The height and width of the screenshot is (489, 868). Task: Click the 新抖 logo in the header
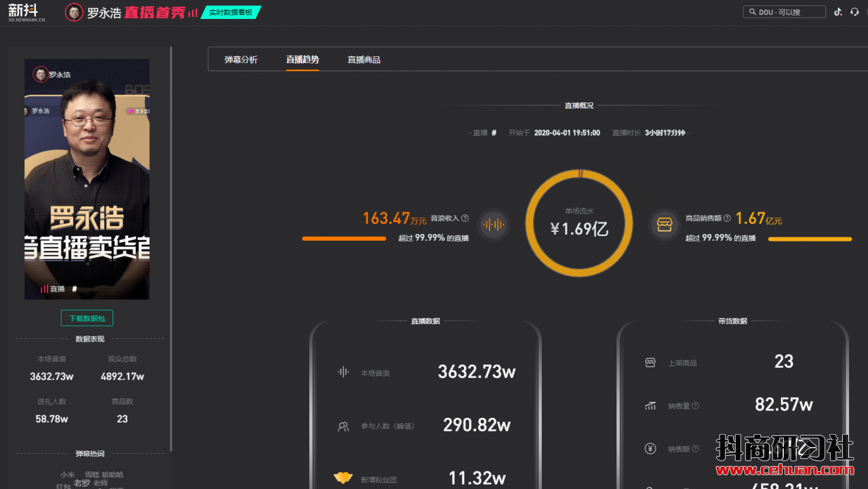(26, 12)
